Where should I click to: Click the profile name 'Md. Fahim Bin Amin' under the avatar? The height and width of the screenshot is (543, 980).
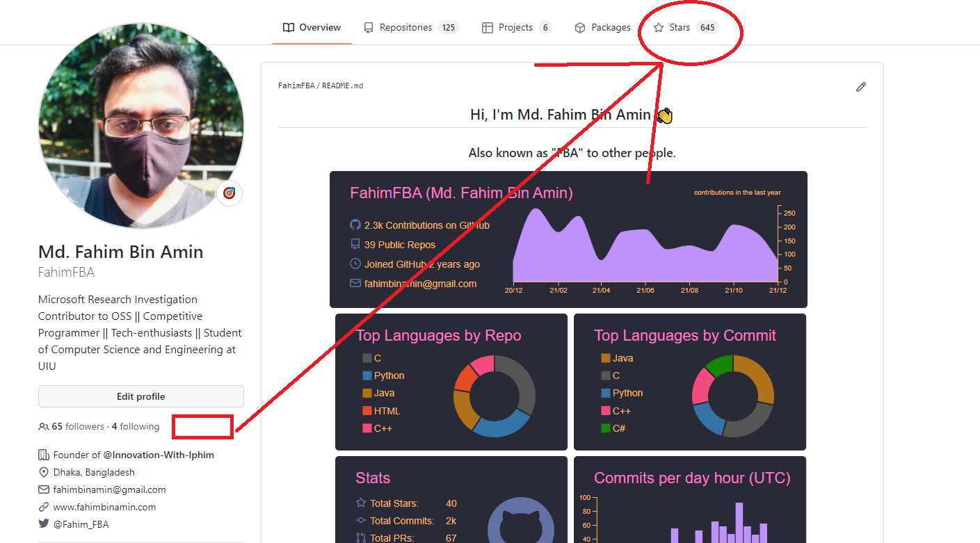tap(121, 252)
